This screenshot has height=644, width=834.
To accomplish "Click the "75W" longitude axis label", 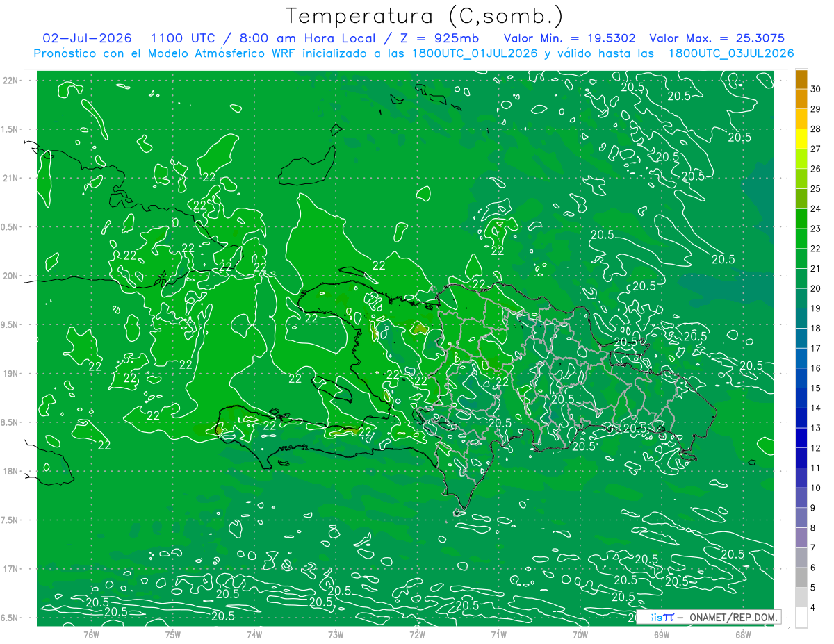I will click(173, 634).
